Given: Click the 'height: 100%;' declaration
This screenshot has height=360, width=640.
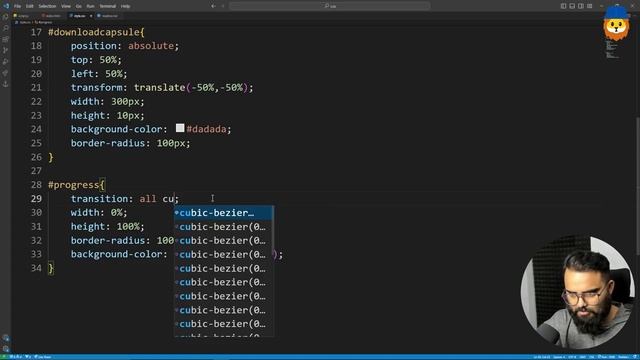Looking at the screenshot, I should tap(108, 227).
